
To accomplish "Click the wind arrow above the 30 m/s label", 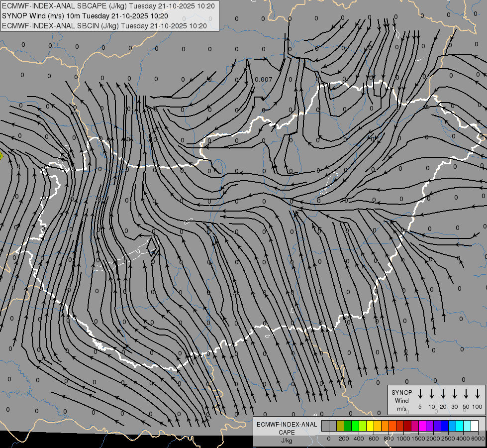I will click(x=454, y=394).
